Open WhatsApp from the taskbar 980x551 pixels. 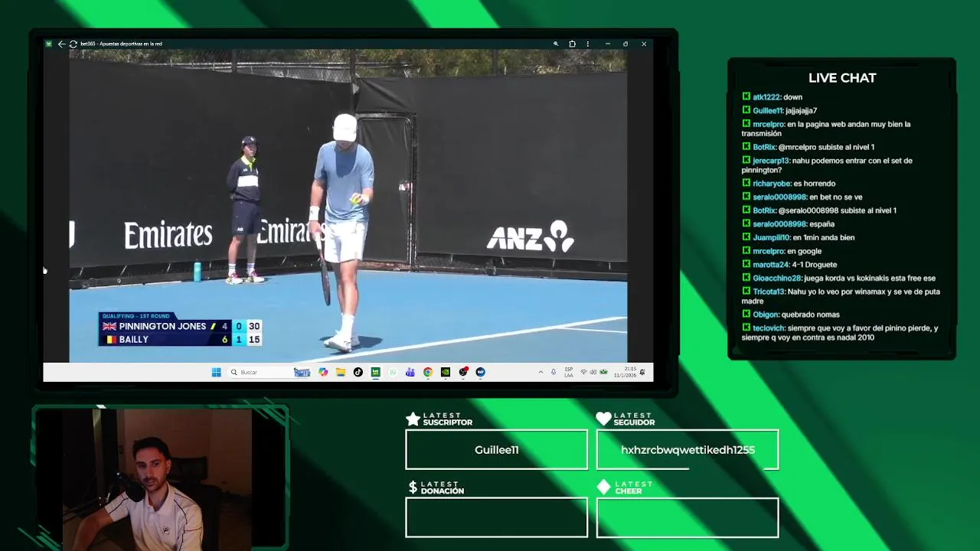pyautogui.click(x=393, y=372)
